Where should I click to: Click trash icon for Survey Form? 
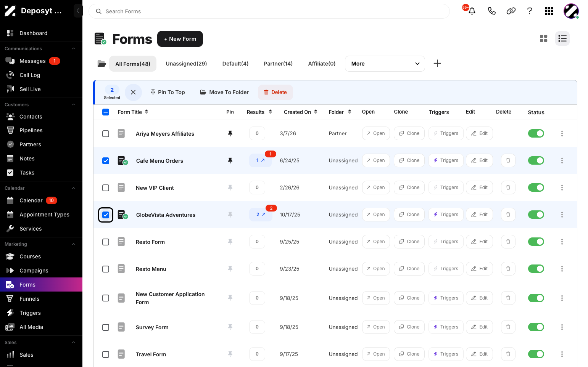508,327
